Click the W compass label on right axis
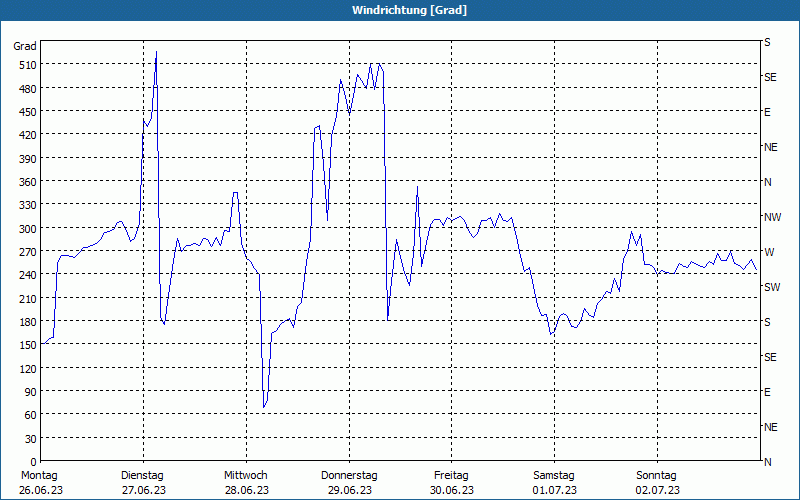This screenshot has width=800, height=500. [769, 252]
